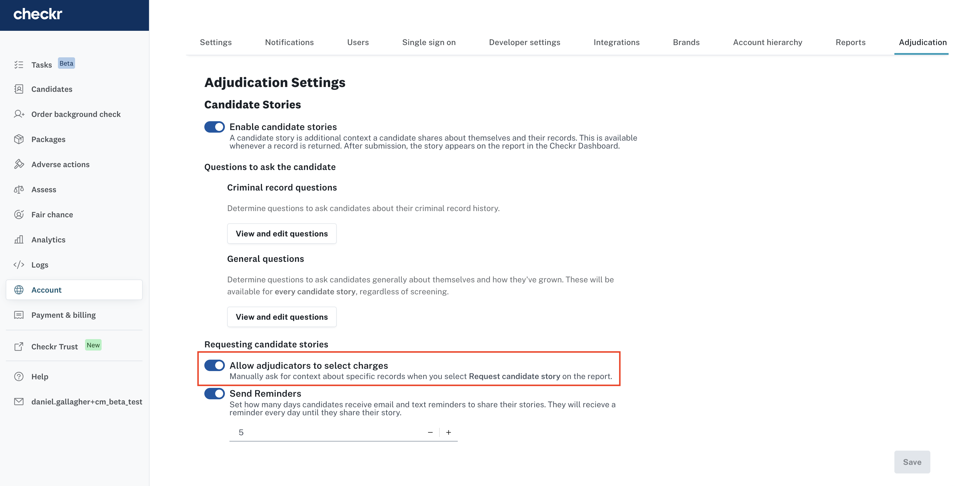
Task: Open Checkr Trust external link icon
Action: (x=19, y=347)
